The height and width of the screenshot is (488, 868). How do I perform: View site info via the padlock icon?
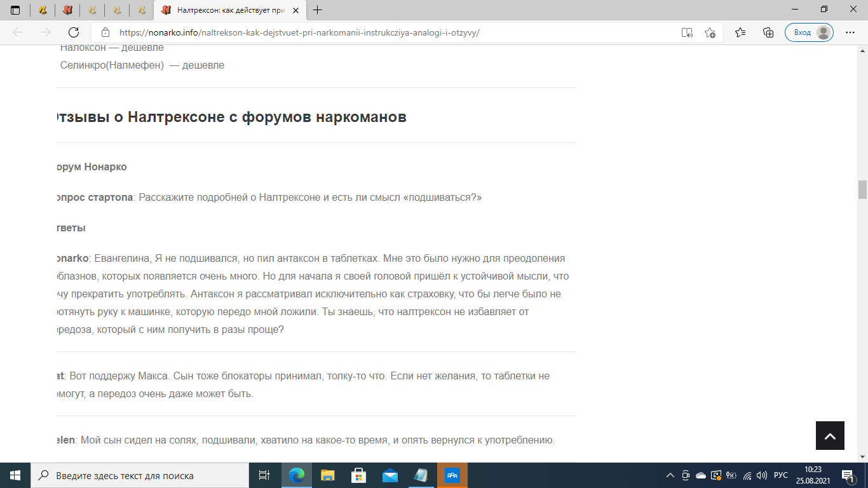pos(105,32)
